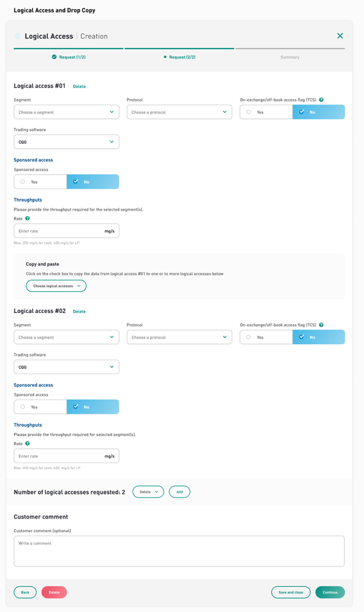Open Segment dropdown in logical access #01
The width and height of the screenshot is (364, 612).
[66, 112]
